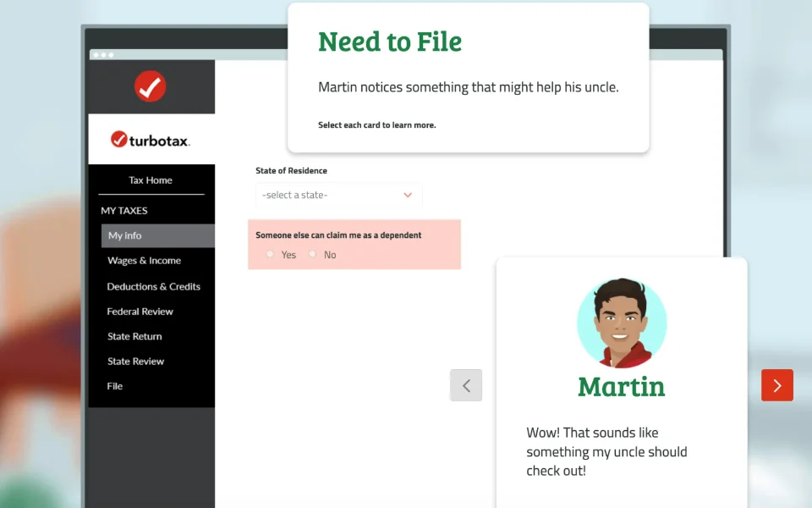Click the MY TAXES sidebar heading

124,211
